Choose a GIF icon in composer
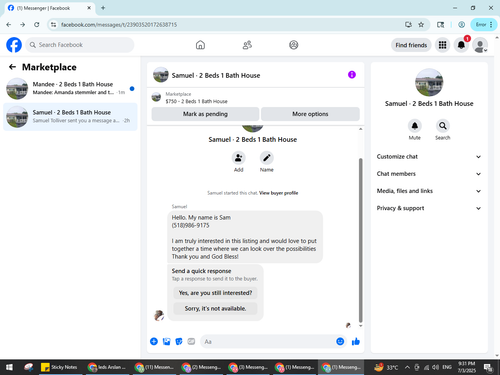This screenshot has width=500, height=375. click(x=191, y=341)
